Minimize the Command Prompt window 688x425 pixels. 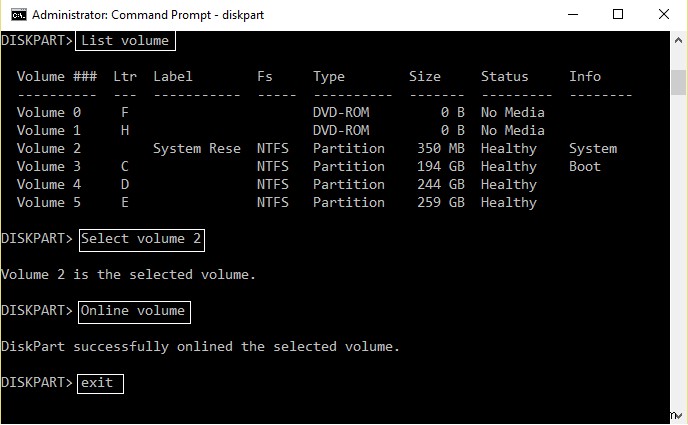click(572, 15)
